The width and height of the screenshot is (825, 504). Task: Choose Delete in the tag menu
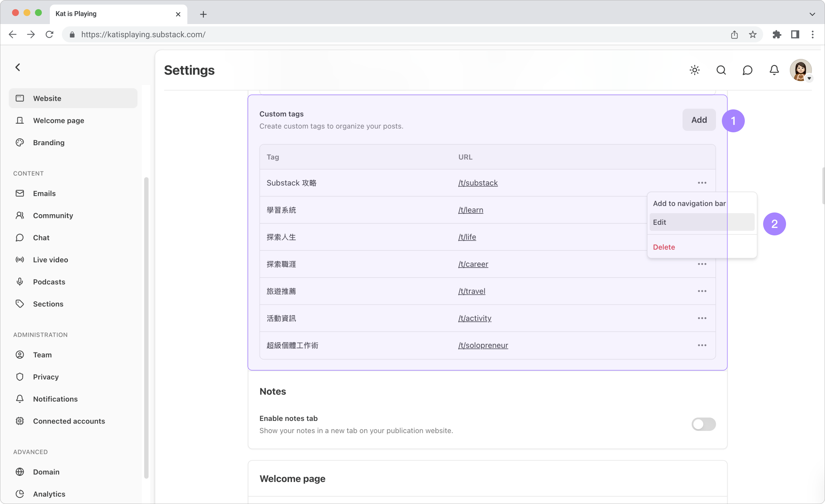(x=664, y=247)
